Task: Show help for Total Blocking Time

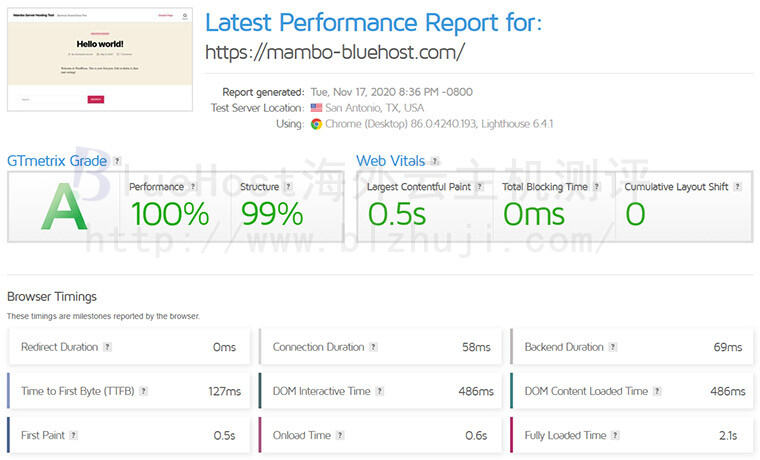Action: click(597, 187)
